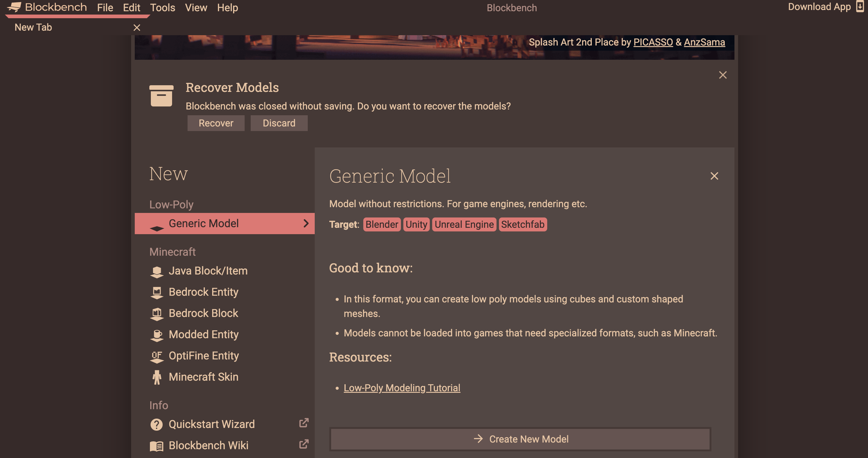Click the external link icon beside Quickstart Wizard
This screenshot has width=868, height=458.
click(x=303, y=423)
